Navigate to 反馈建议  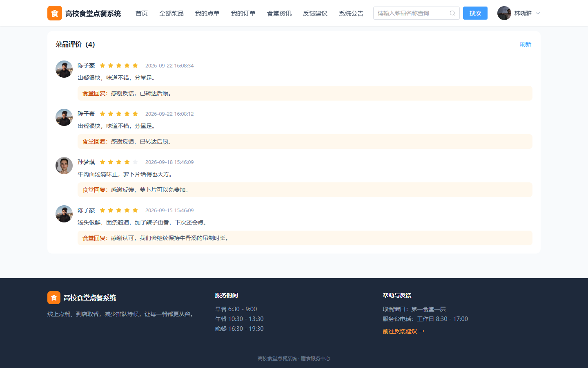pyautogui.click(x=315, y=13)
